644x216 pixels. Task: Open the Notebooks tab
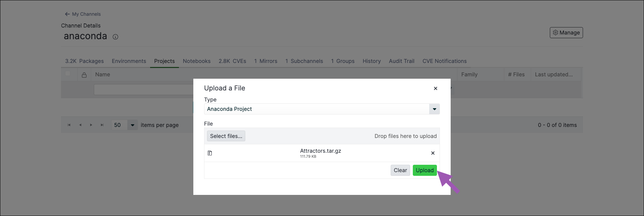point(197,61)
